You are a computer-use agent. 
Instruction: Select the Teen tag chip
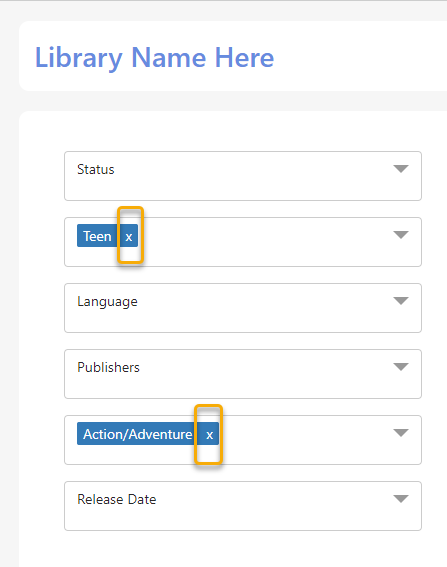click(x=97, y=236)
